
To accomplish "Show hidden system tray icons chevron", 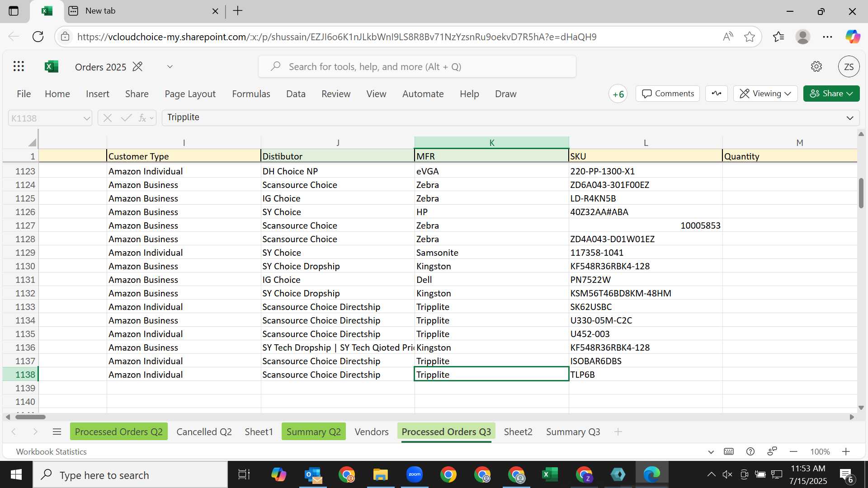I will [711, 474].
